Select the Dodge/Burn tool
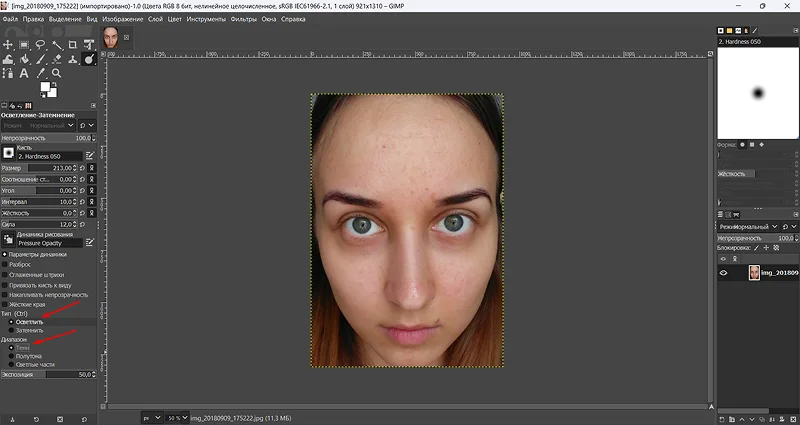Screen dimensions: 800x425 pyautogui.click(x=89, y=59)
